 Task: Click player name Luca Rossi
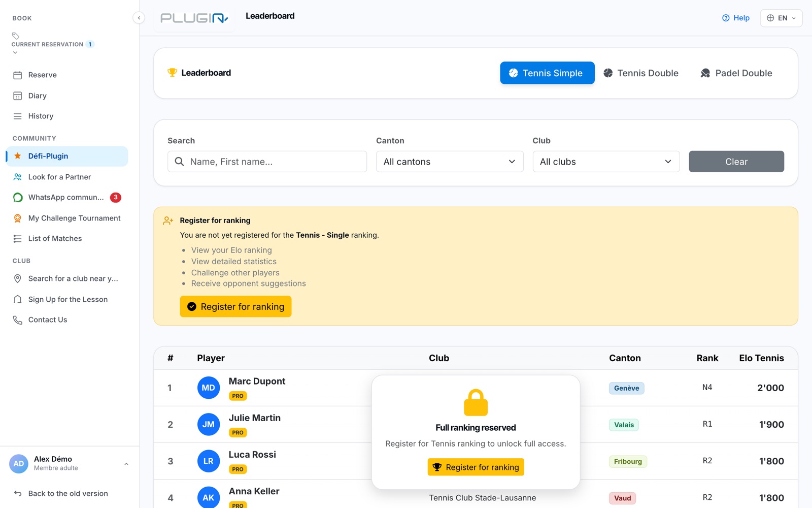pyautogui.click(x=252, y=454)
